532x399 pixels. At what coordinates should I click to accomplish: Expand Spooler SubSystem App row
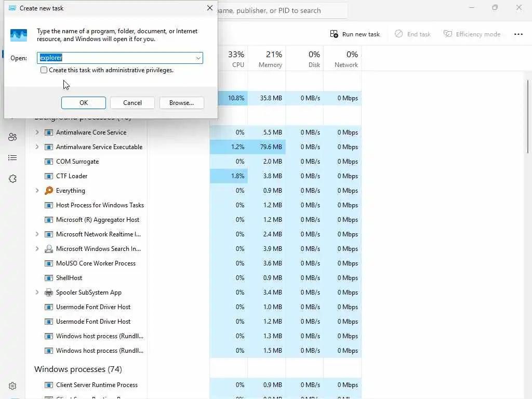(37, 292)
